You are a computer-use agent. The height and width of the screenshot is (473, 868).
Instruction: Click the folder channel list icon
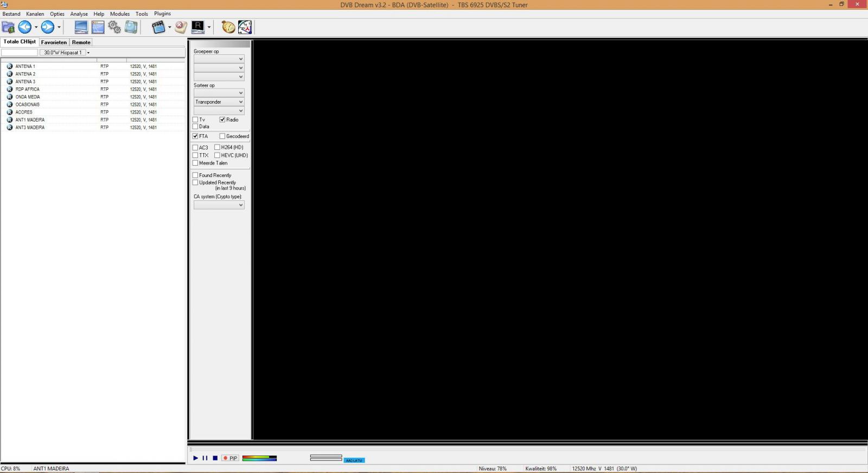[8, 27]
